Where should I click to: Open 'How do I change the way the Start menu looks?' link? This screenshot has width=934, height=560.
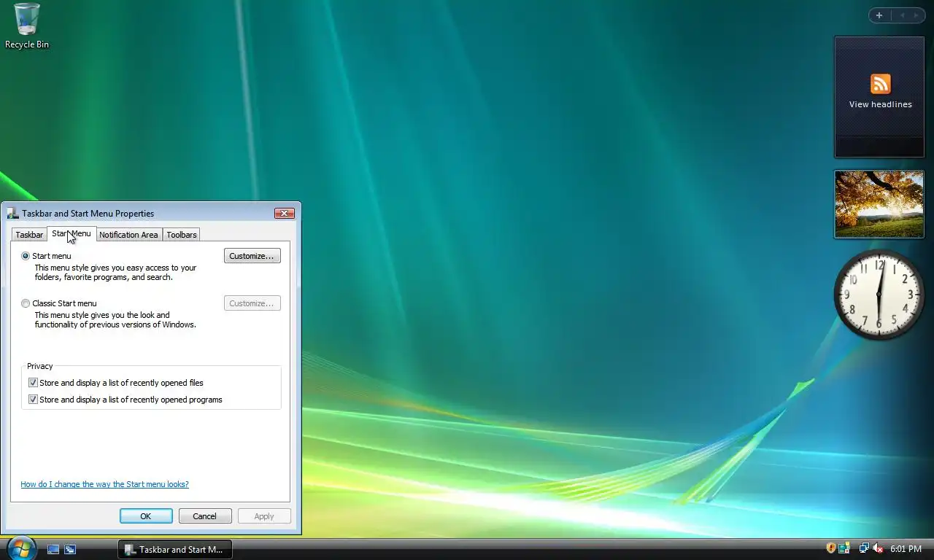(104, 484)
